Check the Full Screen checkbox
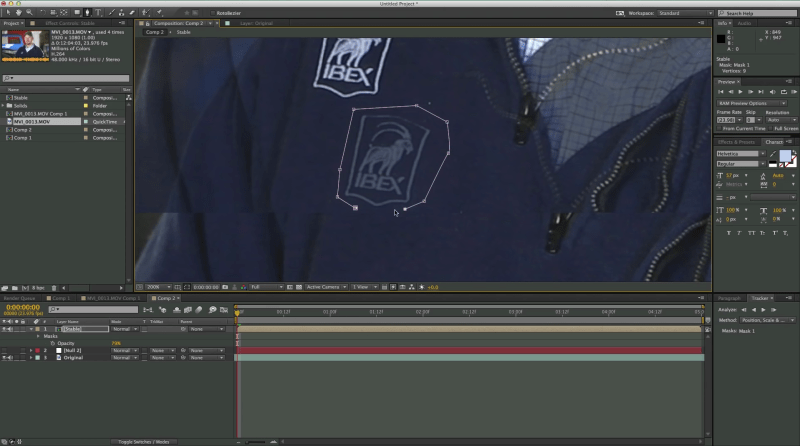Viewport: 800px width, 446px height. click(770, 129)
